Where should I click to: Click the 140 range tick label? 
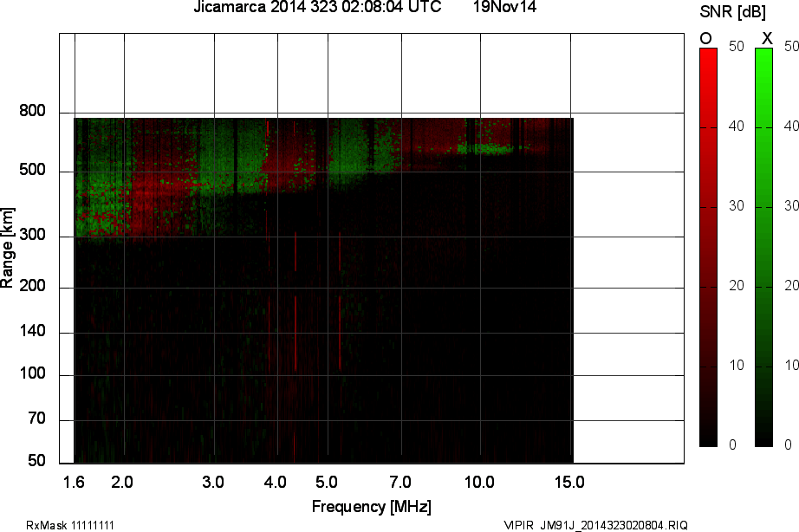point(32,331)
